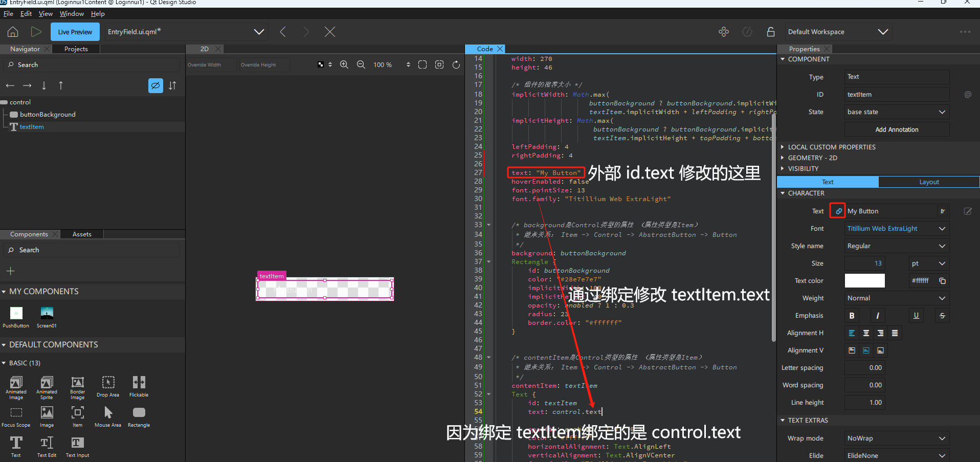Toggle italic emphasis
The width and height of the screenshot is (980, 462).
(x=878, y=316)
